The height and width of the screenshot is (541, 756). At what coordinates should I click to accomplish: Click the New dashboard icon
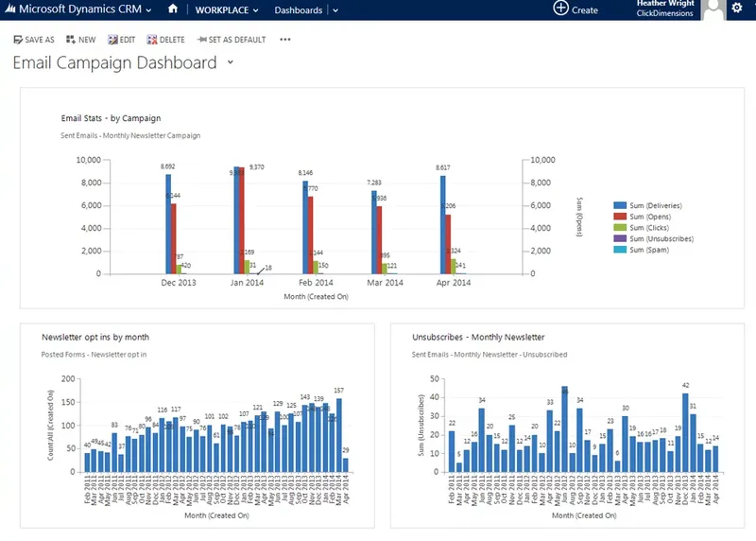[x=71, y=40]
